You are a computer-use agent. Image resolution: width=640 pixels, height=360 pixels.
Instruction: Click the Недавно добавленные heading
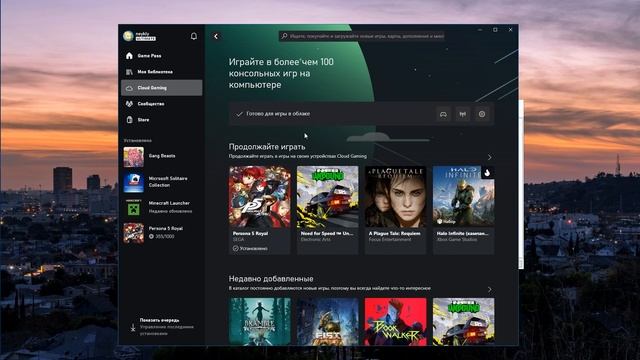tap(271, 279)
